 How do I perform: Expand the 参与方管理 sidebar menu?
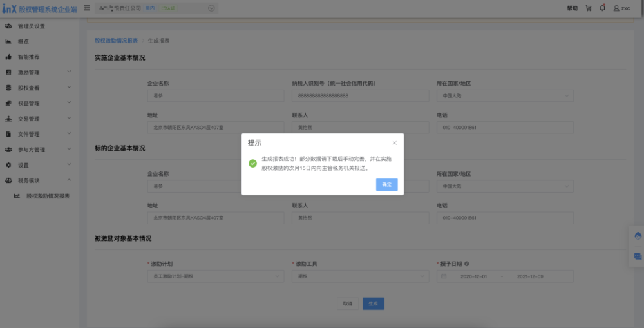coord(39,150)
